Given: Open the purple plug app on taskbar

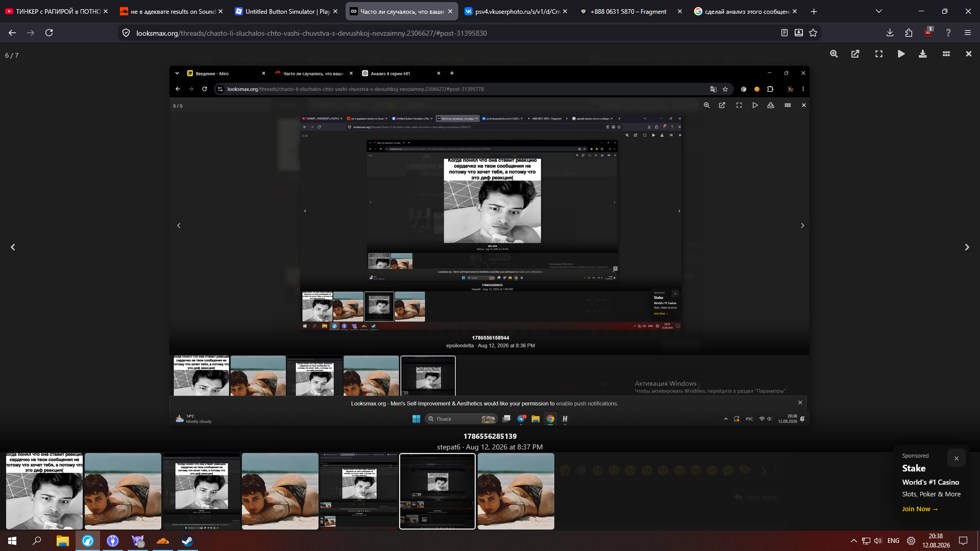Looking at the screenshot, I should (113, 541).
